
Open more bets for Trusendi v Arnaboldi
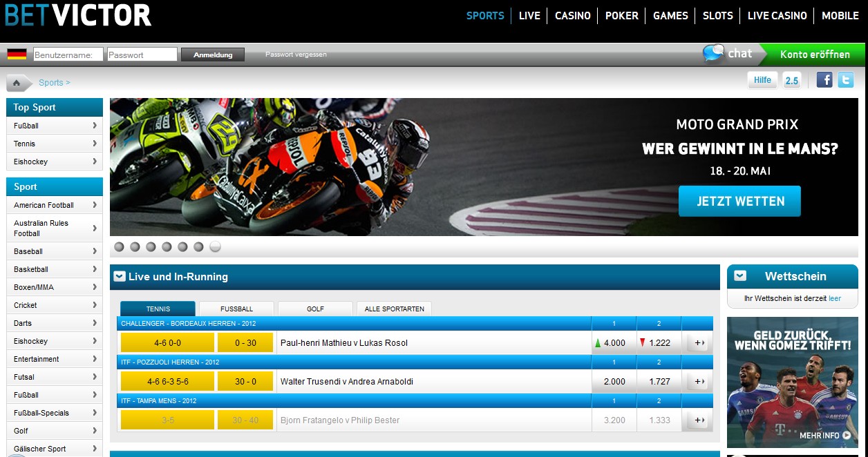(698, 382)
